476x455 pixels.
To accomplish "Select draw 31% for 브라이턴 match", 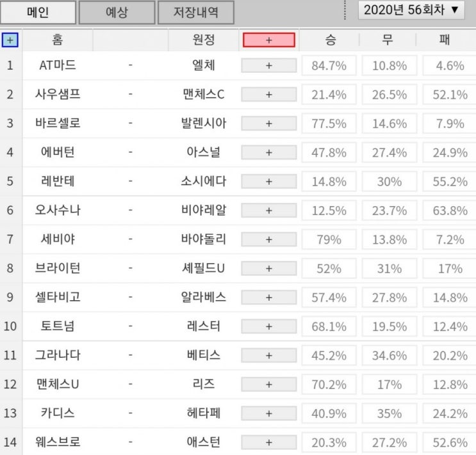I will point(390,268).
